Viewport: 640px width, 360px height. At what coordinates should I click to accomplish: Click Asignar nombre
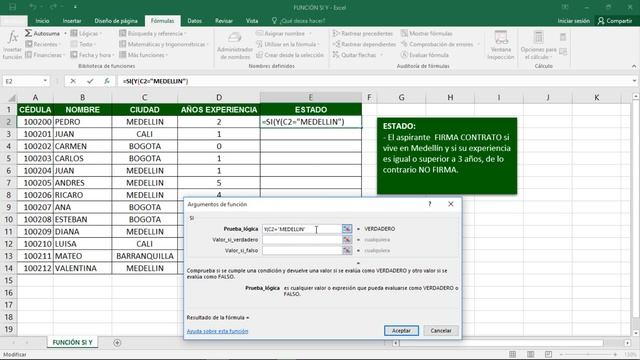point(284,33)
